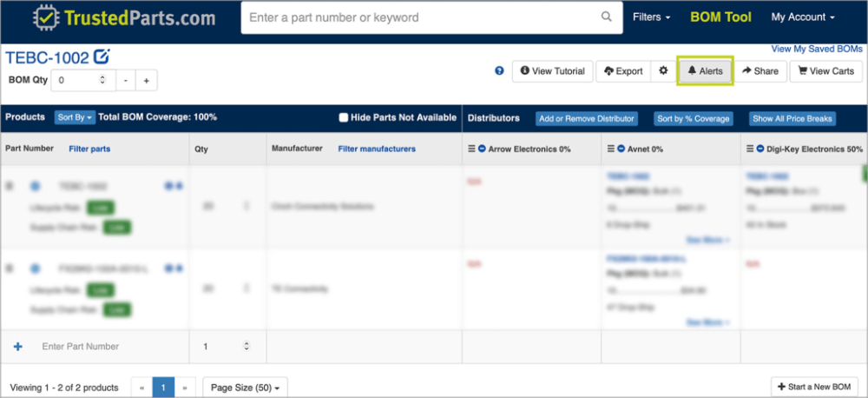868x398 pixels.
Task: Expand the Page Size (50) dropdown
Action: point(245,388)
